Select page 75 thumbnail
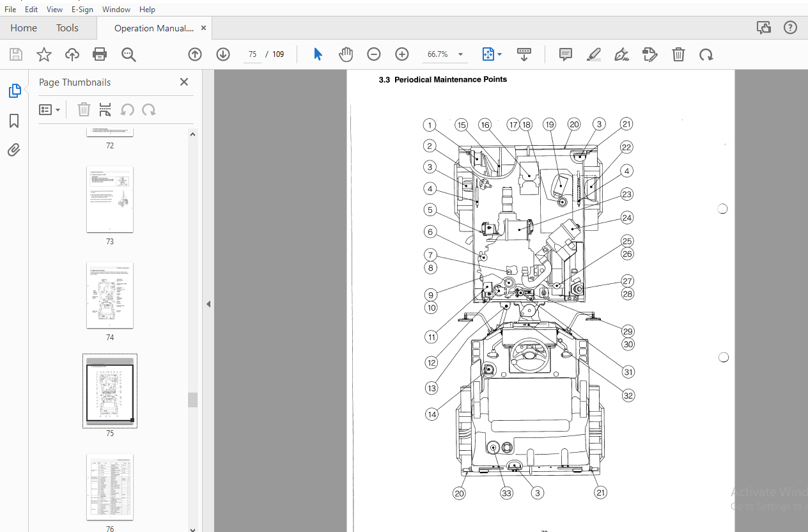The width and height of the screenshot is (808, 532). 110,391
